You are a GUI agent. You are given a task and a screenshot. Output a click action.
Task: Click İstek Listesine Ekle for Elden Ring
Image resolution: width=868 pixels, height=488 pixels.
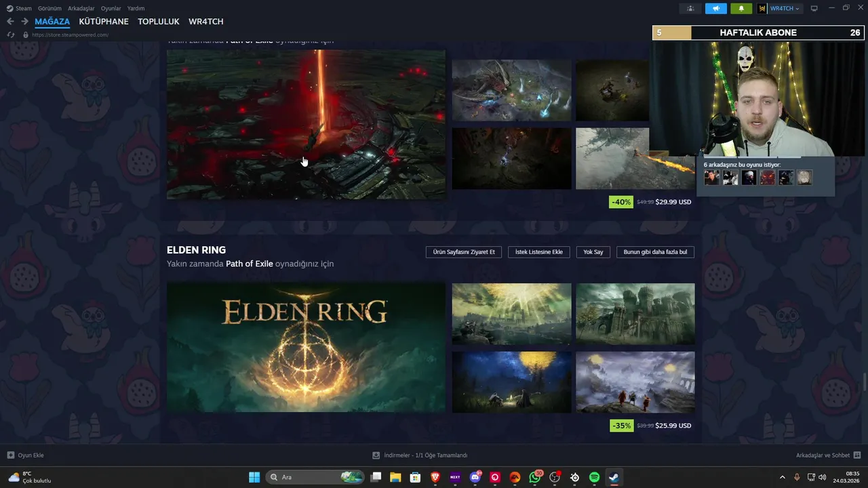(x=539, y=252)
